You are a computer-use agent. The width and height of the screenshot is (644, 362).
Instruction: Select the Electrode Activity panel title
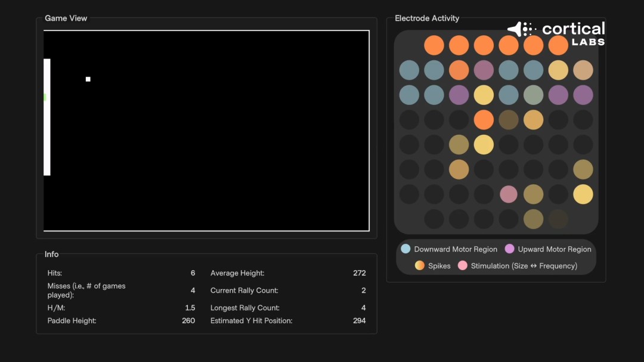coord(427,18)
